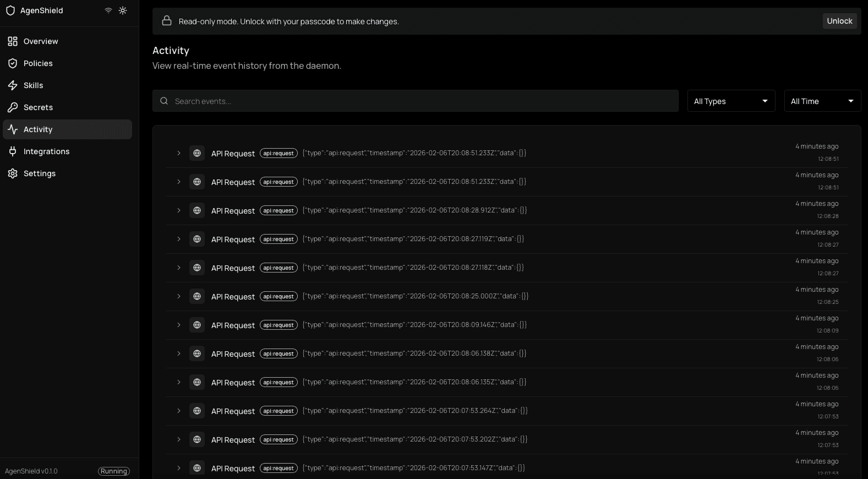Screen dimensions: 868x479
Task: Navigate to Secrets
Action: coord(67,107)
